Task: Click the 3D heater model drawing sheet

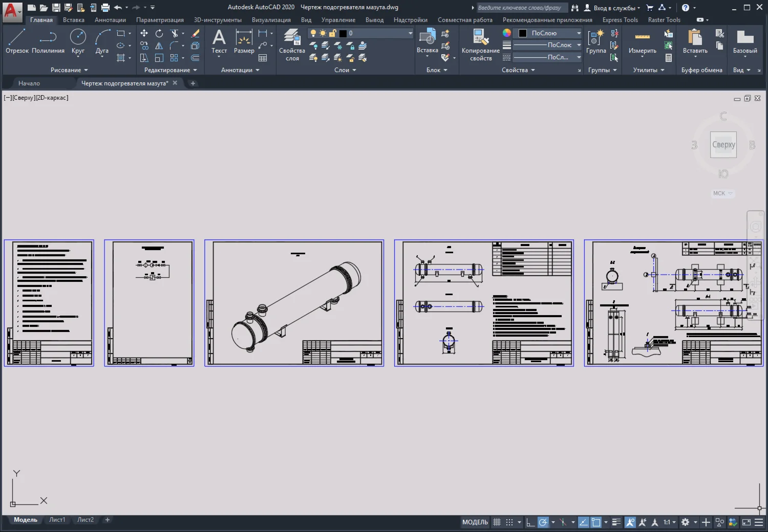Action: click(294, 303)
